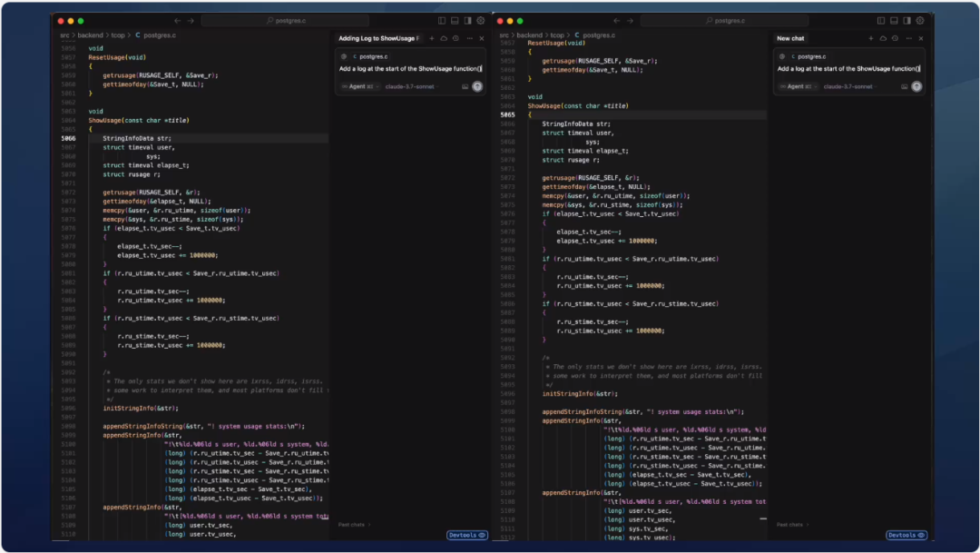This screenshot has width=980, height=553.
Task: Attach an image in the right window's chat input
Action: pos(905,86)
